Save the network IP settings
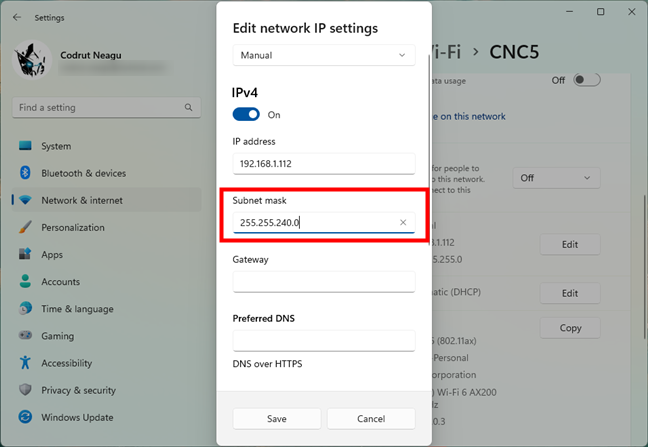This screenshot has height=447, width=648. (x=277, y=419)
